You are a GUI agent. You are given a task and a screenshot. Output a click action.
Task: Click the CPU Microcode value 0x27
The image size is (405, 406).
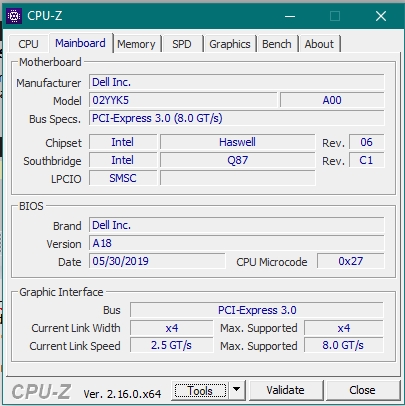click(351, 261)
